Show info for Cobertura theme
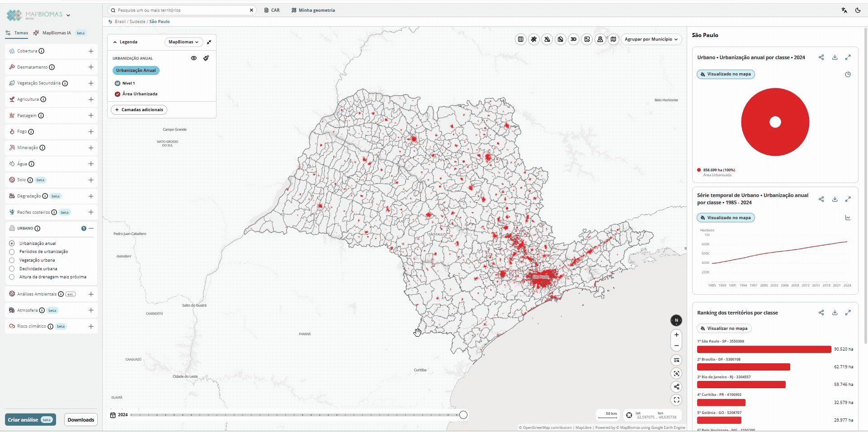Image resolution: width=868 pixels, height=432 pixels. 42,51
